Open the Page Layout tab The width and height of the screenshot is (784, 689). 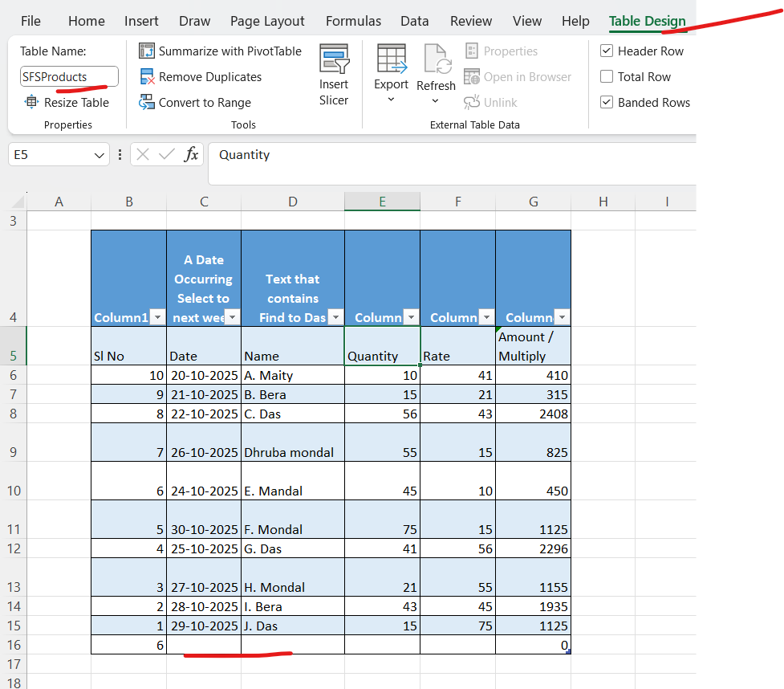[x=267, y=22]
